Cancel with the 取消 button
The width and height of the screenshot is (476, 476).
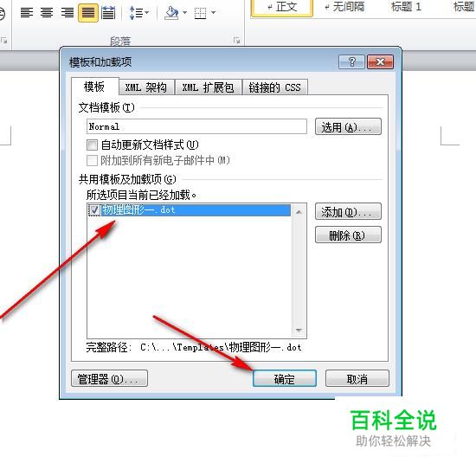coord(357,378)
